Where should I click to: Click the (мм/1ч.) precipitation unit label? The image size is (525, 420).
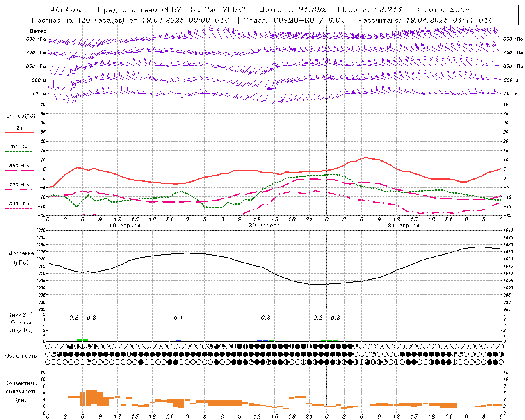pos(21,330)
